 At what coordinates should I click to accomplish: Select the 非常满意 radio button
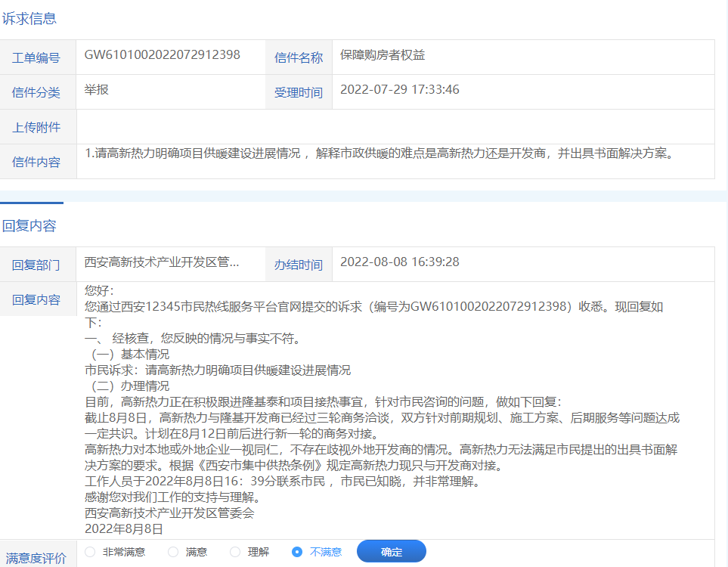[90, 552]
